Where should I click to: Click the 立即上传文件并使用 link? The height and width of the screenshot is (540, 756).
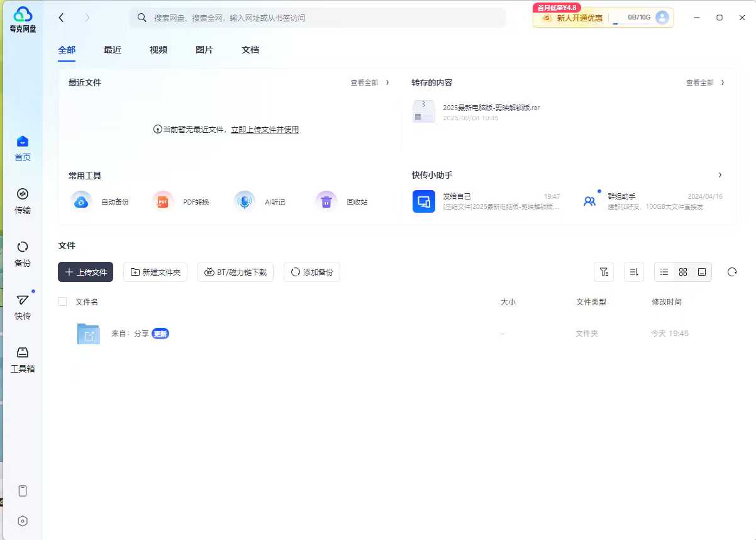(x=264, y=129)
